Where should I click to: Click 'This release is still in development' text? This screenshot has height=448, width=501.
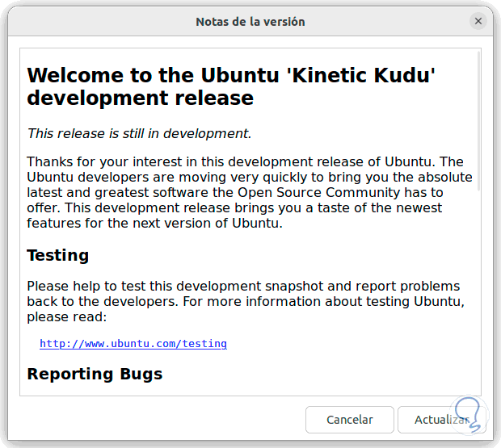point(139,133)
